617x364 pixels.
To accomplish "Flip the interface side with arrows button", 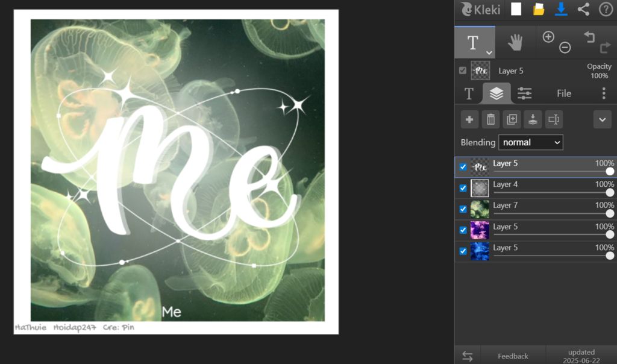I will tap(468, 356).
